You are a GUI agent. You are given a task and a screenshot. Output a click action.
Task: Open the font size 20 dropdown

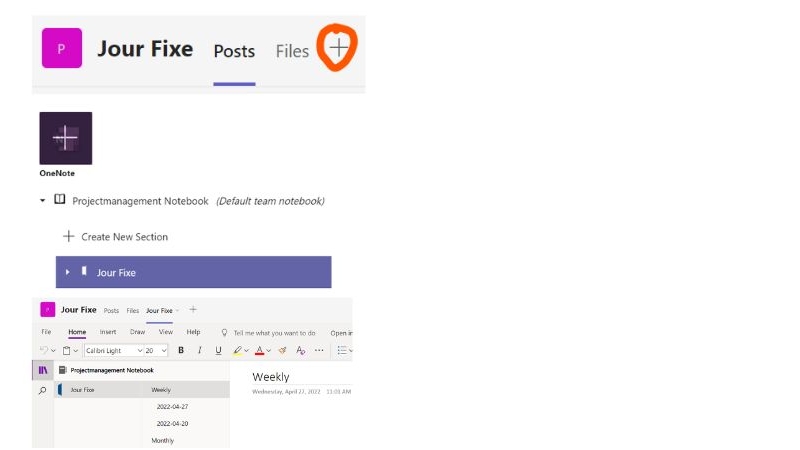click(x=155, y=351)
